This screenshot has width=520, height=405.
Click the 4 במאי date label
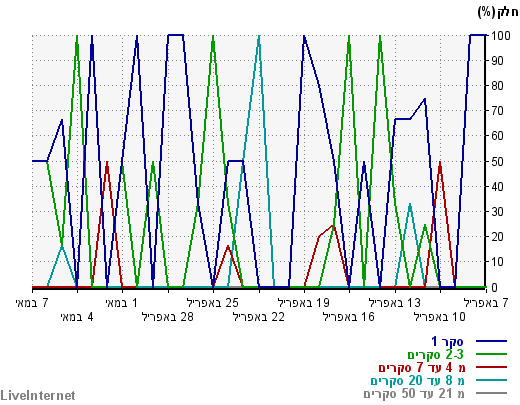77,317
